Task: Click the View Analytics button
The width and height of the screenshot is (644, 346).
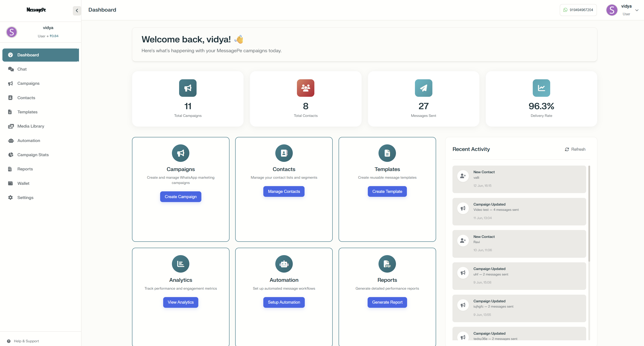Action: coord(180,303)
